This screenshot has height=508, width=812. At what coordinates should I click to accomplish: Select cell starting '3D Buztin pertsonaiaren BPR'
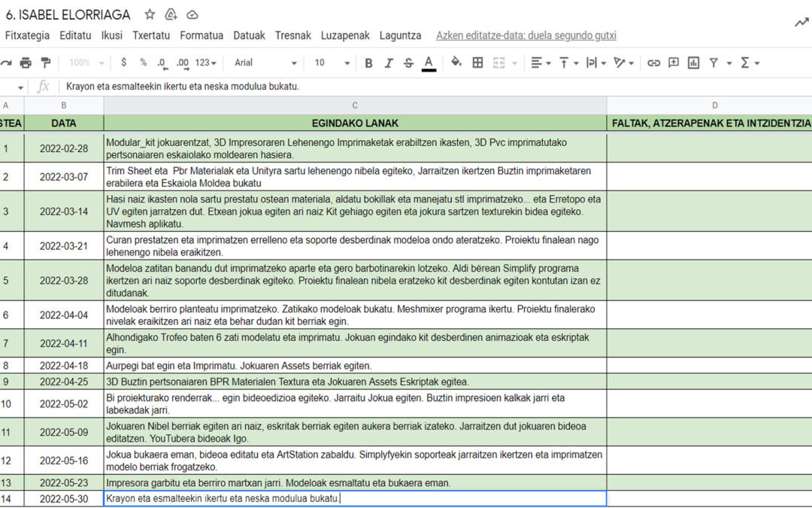(355, 382)
